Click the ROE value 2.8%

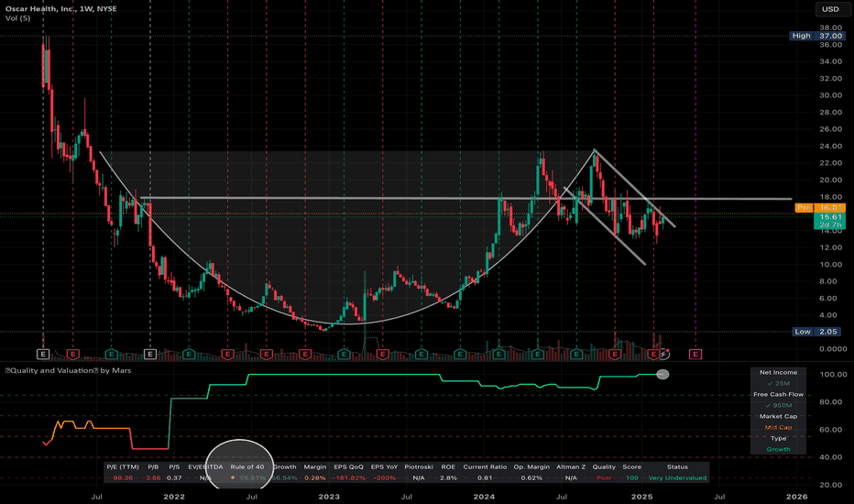coord(448,477)
